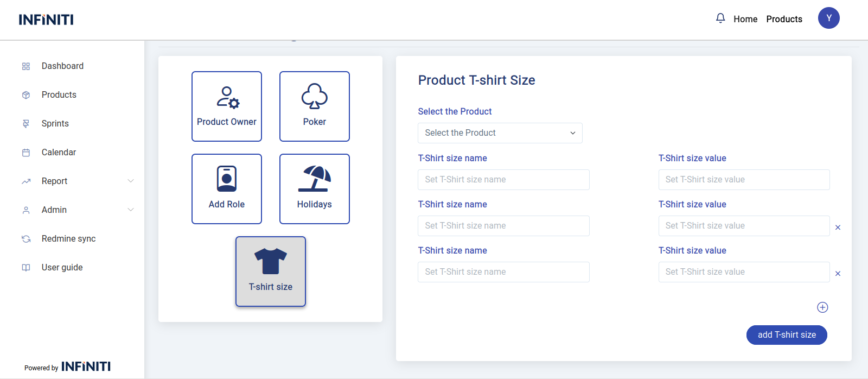The image size is (868, 379).
Task: Focus the first T-Shirt size name field
Action: point(503,180)
